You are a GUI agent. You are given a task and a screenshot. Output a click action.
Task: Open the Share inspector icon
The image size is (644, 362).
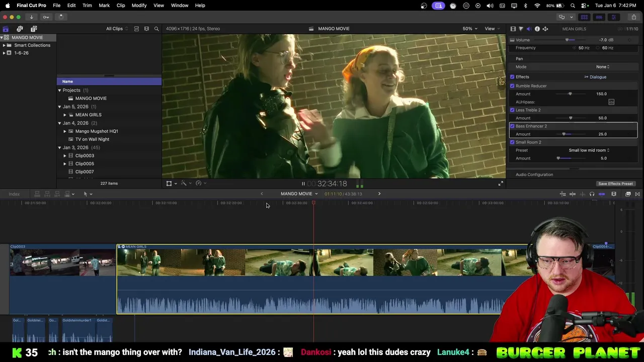pos(545,29)
